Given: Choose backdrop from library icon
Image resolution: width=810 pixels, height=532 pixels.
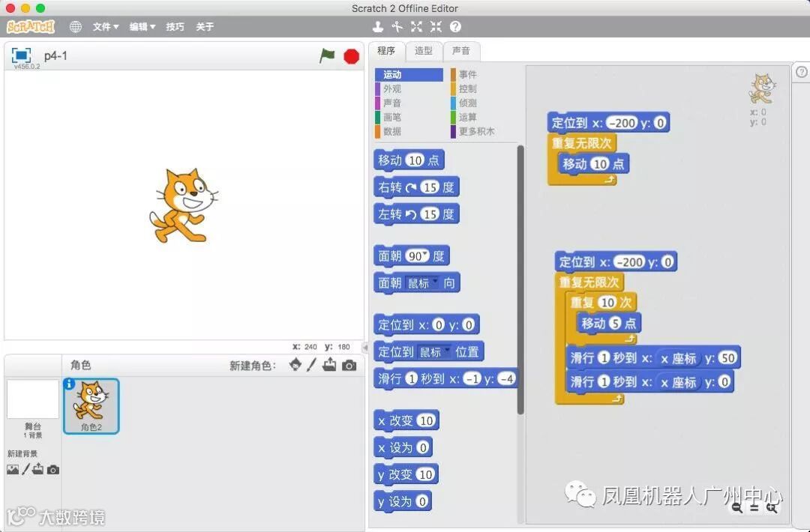Looking at the screenshot, I should [x=13, y=470].
